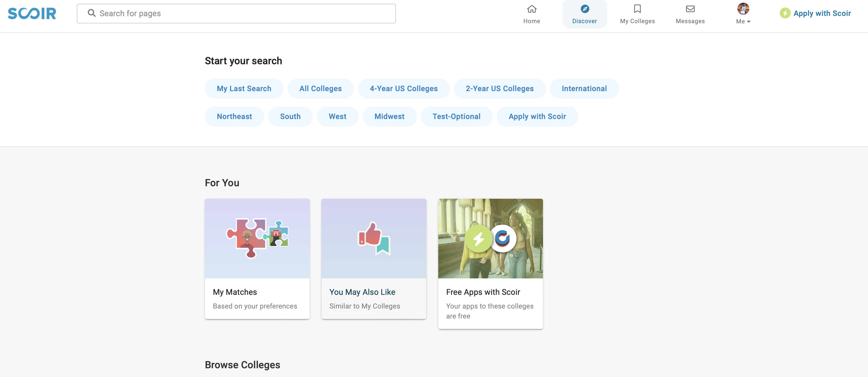Focus the Search for pages field

coord(236,13)
